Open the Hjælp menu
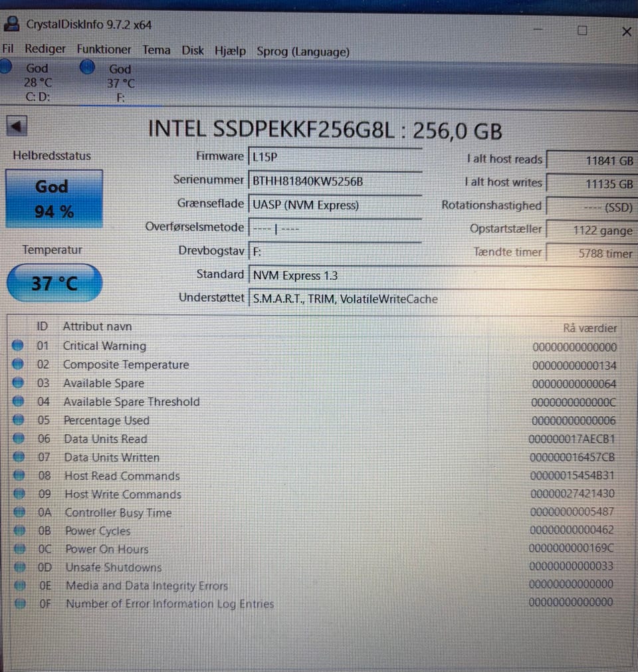This screenshot has height=672, width=638. (x=230, y=51)
